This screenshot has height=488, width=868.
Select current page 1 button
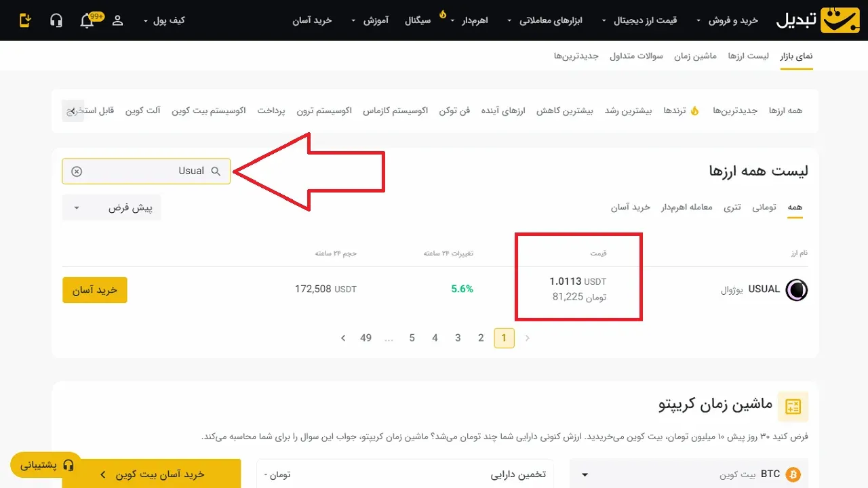504,338
